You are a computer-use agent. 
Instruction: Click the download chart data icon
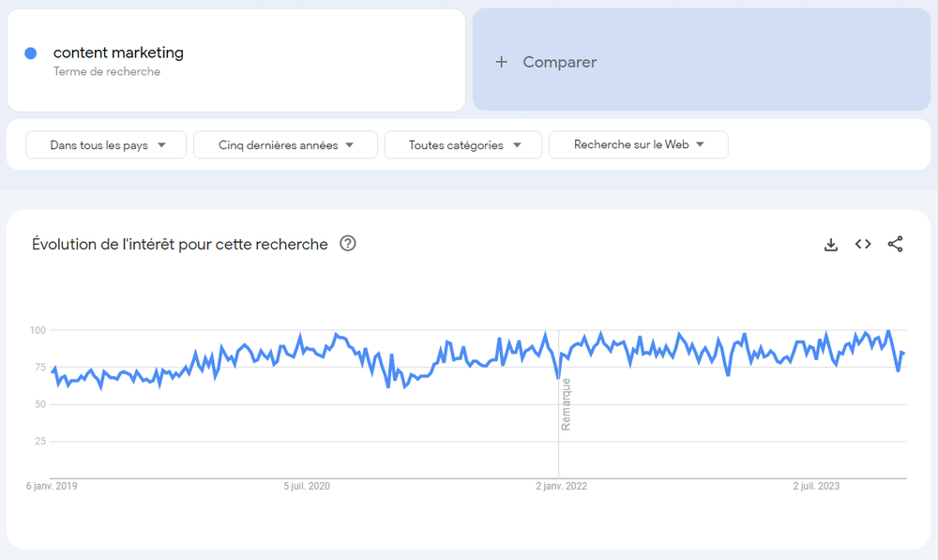coord(830,245)
